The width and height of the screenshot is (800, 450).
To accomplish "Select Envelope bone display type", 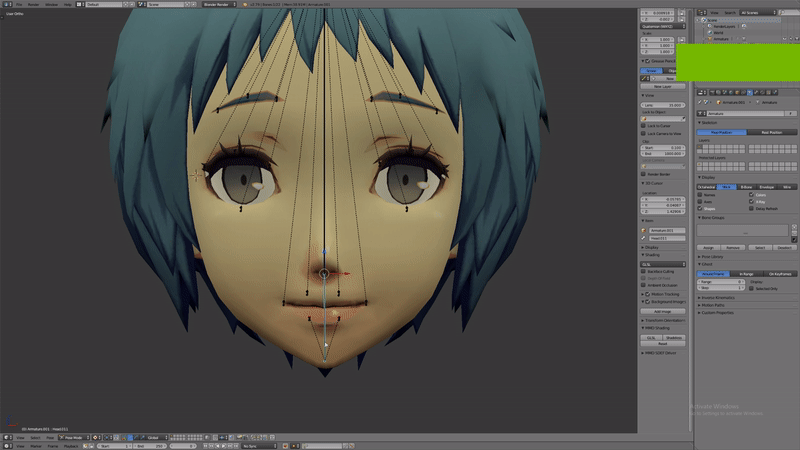I will 766,187.
